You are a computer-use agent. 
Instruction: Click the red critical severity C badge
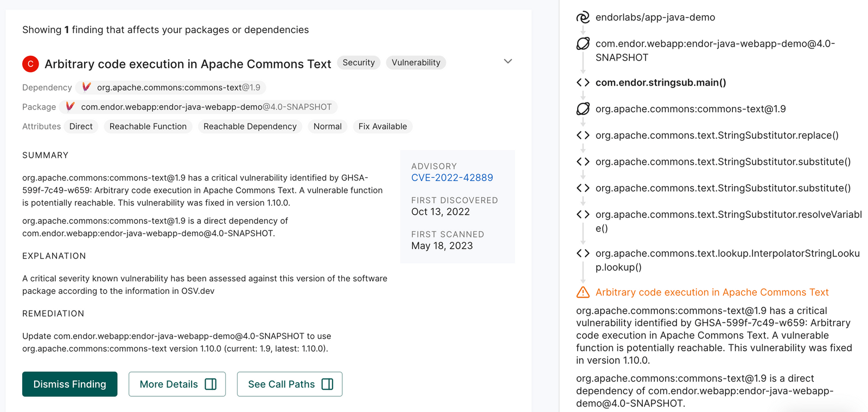[x=30, y=64]
